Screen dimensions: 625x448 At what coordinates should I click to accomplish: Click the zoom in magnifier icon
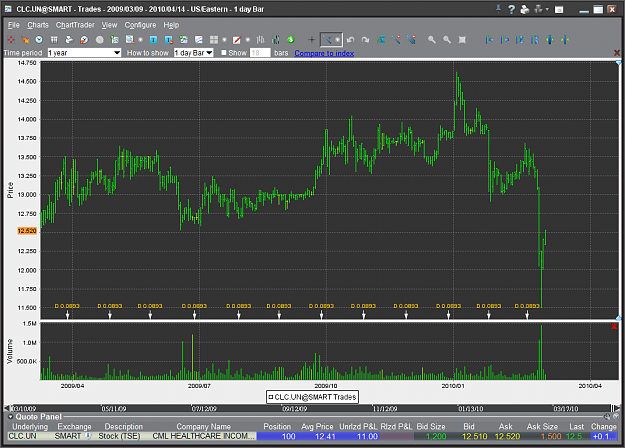[x=432, y=39]
